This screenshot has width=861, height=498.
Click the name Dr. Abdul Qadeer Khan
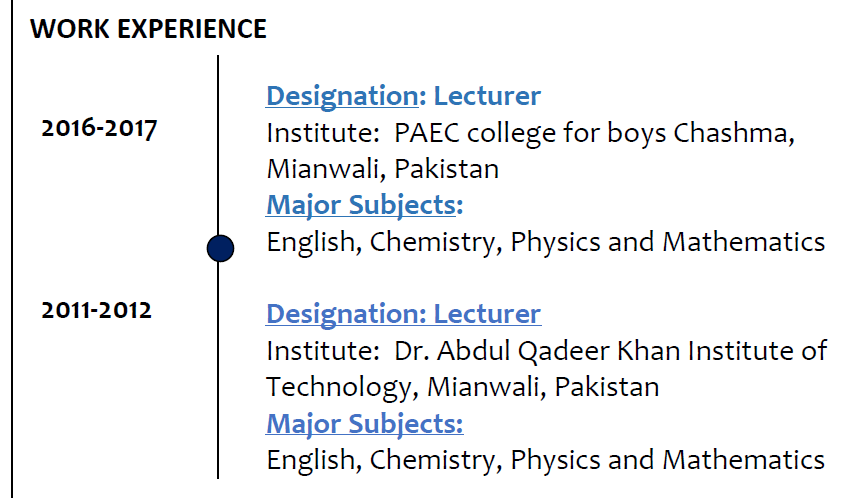click(x=527, y=351)
